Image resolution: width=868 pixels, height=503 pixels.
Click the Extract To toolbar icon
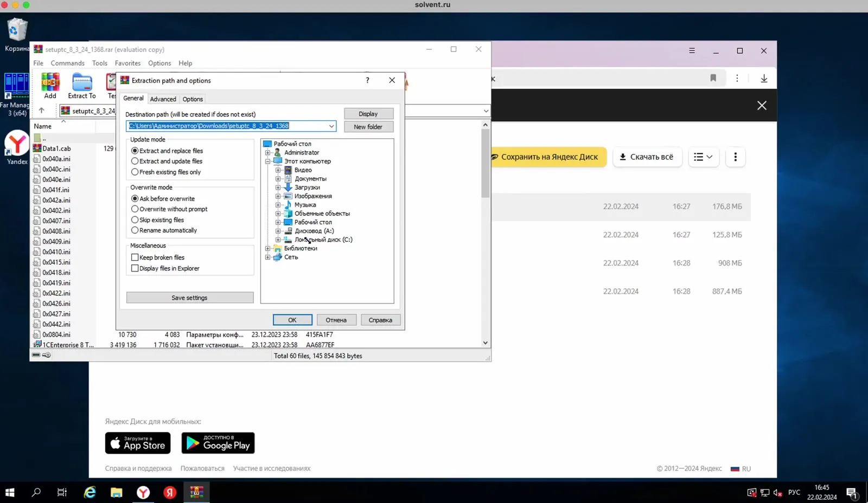point(82,86)
